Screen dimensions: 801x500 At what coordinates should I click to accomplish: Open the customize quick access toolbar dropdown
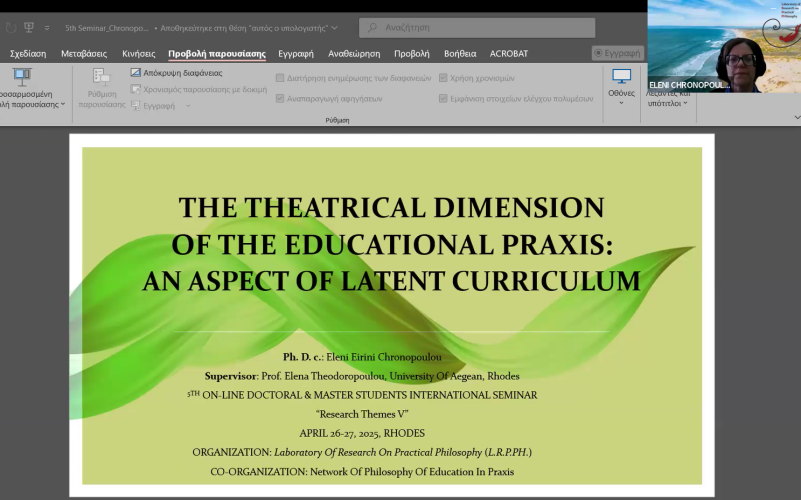point(47,28)
